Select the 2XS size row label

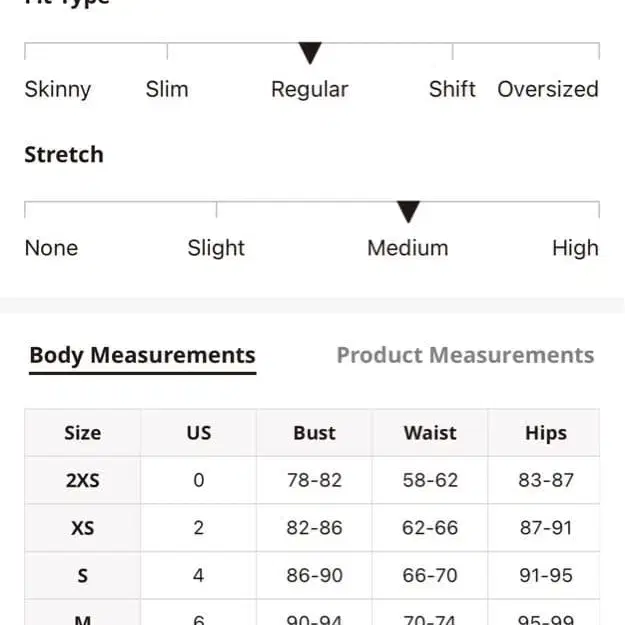pyautogui.click(x=82, y=480)
